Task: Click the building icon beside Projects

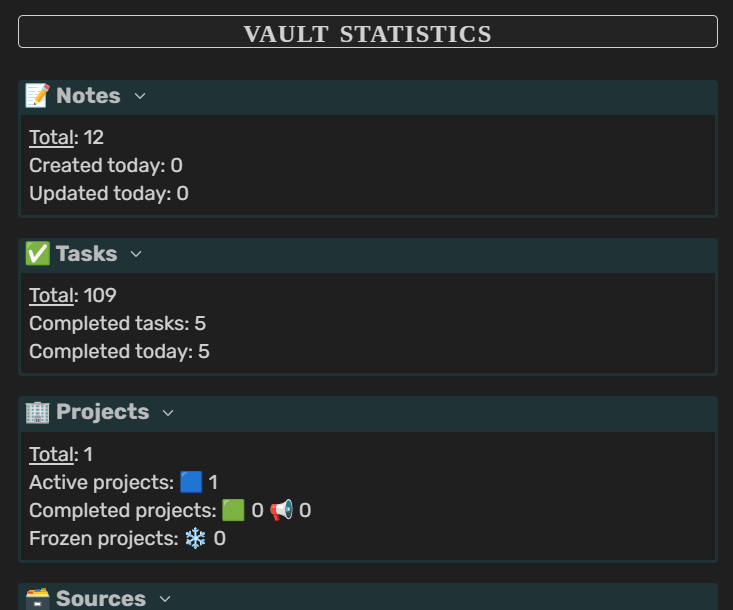Action: [x=37, y=412]
